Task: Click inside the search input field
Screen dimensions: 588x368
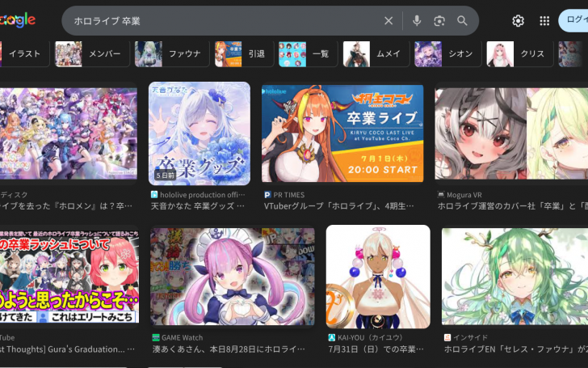Action: click(x=218, y=21)
